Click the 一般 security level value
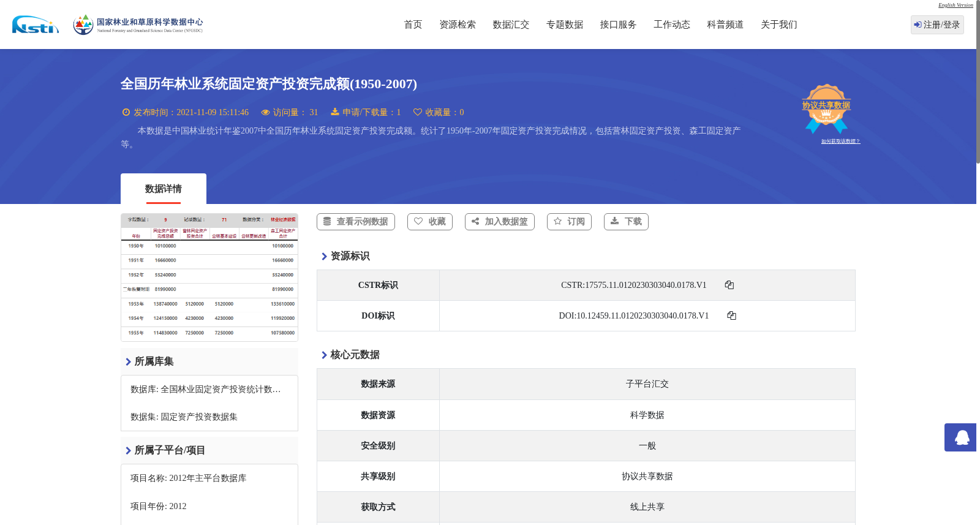The image size is (980, 525). (647, 445)
